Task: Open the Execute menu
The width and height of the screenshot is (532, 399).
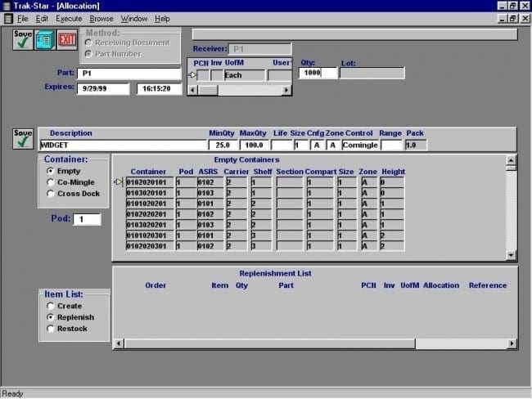Action: tap(69, 19)
